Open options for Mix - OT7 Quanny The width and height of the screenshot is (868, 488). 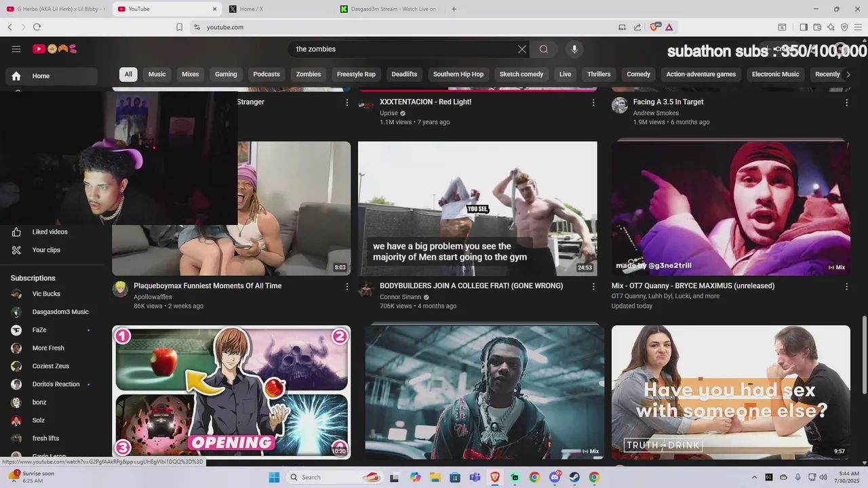[x=846, y=287]
